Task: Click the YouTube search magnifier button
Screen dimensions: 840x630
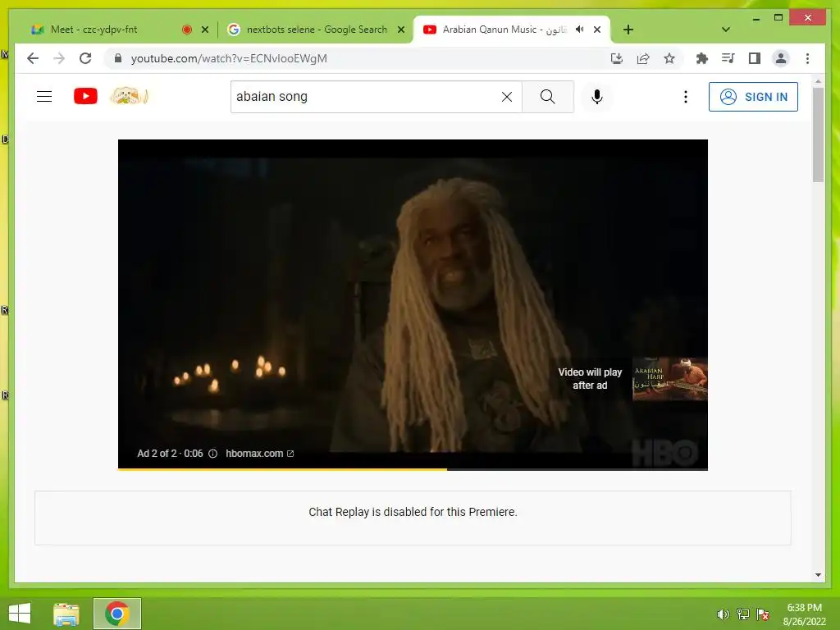Action: [547, 97]
